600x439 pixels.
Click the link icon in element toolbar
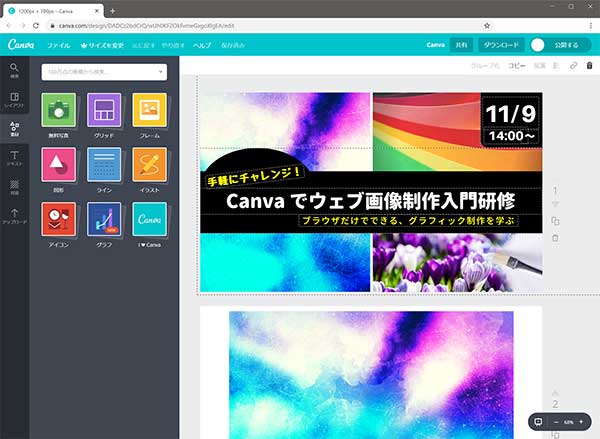pos(573,65)
